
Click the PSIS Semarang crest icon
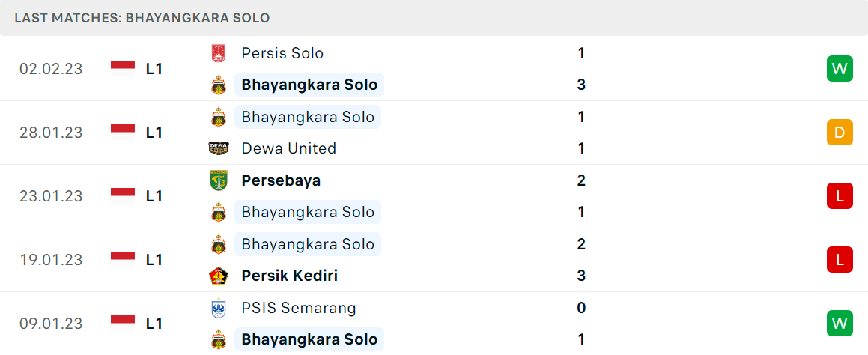219,308
